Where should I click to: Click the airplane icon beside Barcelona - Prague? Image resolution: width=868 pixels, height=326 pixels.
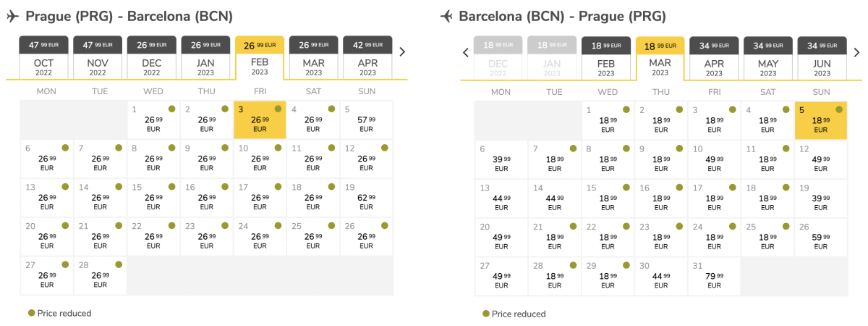point(446,16)
